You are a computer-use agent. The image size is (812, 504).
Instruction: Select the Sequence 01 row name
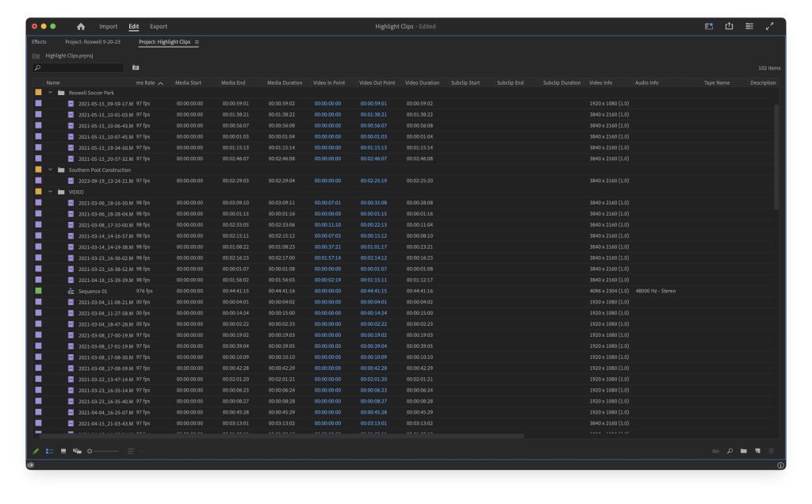pyautogui.click(x=93, y=292)
